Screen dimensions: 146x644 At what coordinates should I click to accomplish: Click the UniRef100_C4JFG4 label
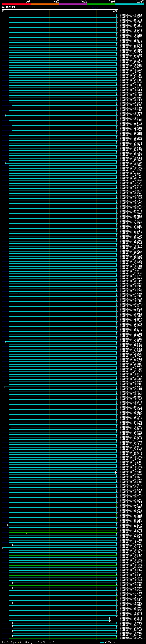pyautogui.click(x=131, y=349)
